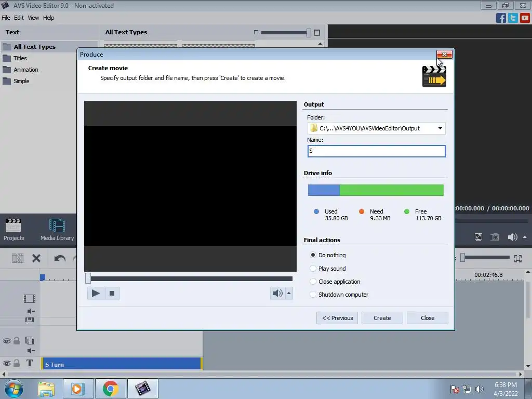Image resolution: width=532 pixels, height=399 pixels.
Task: Select Close application final action
Action: (313, 281)
